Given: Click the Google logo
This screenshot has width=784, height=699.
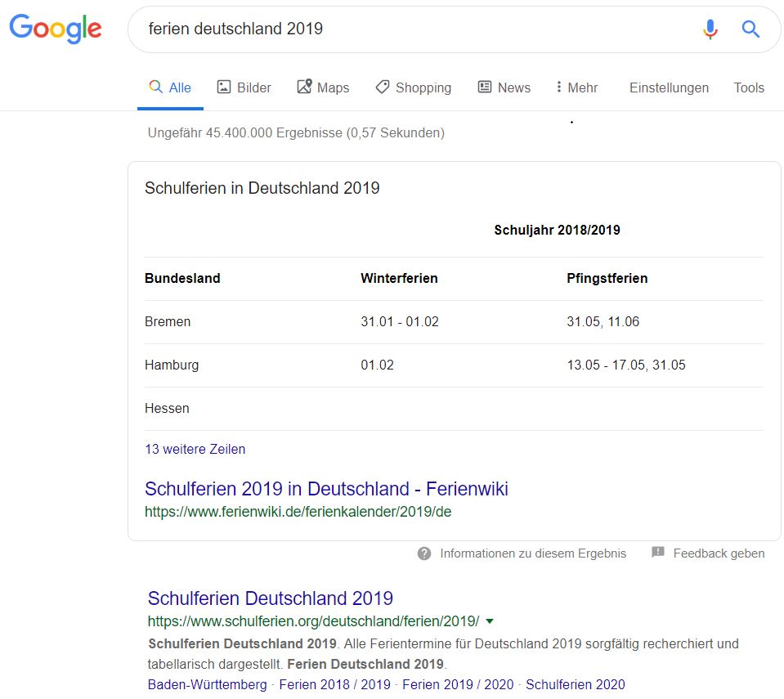Looking at the screenshot, I should point(56,29).
